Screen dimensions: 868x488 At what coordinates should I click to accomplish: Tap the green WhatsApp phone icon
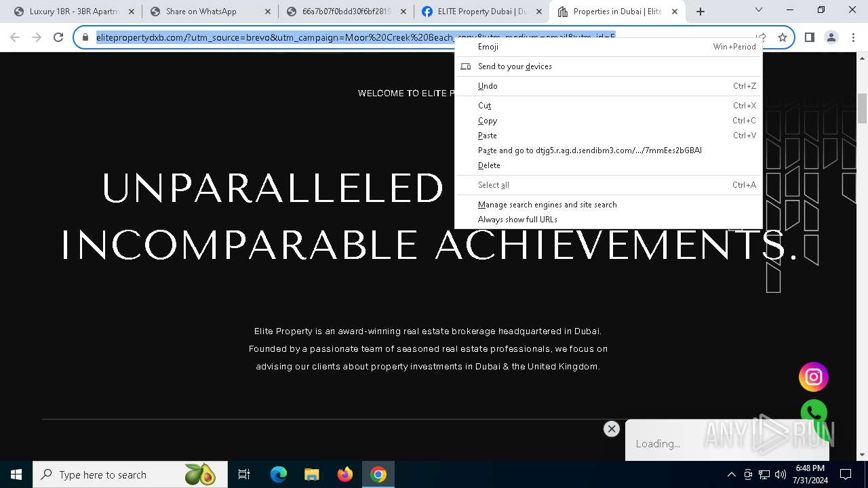tap(814, 413)
